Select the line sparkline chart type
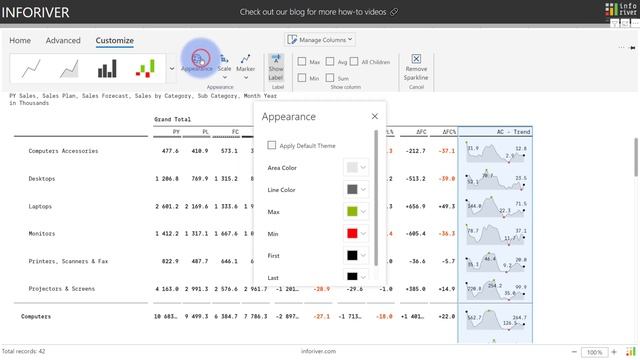Viewport: 640px width, 360px height. click(x=31, y=69)
